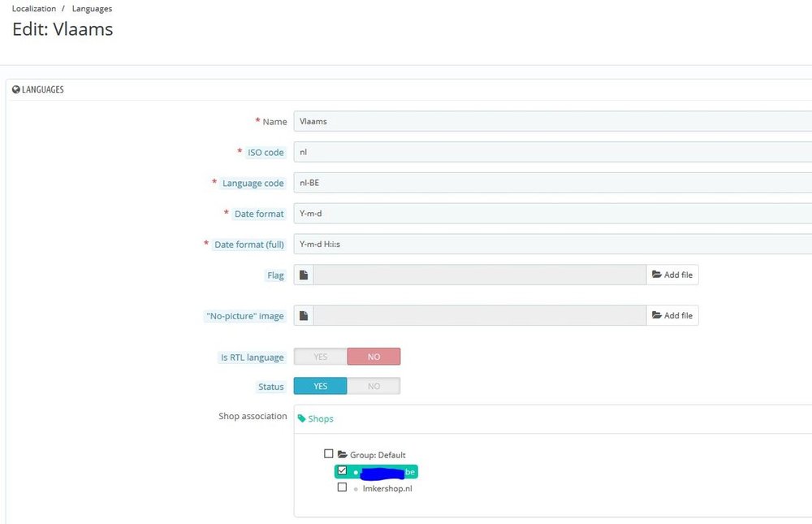812x524 pixels.
Task: Uncheck the highlighted .be shop checkbox
Action: 342,471
